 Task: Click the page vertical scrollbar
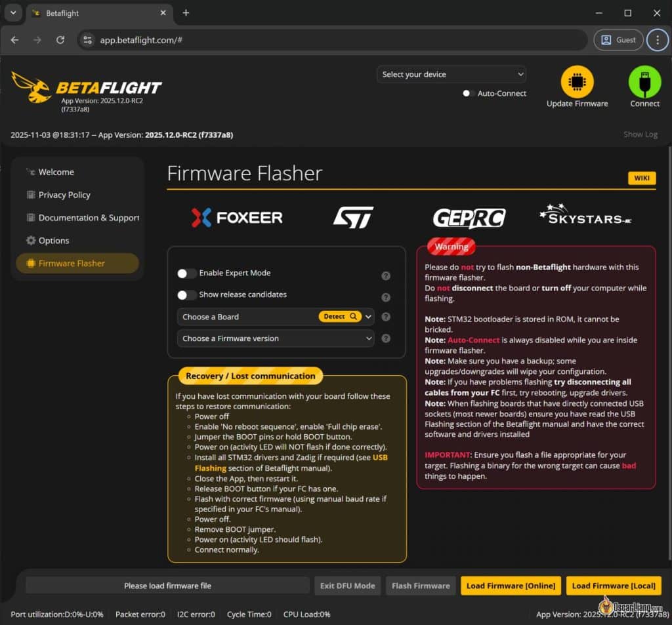click(670, 353)
